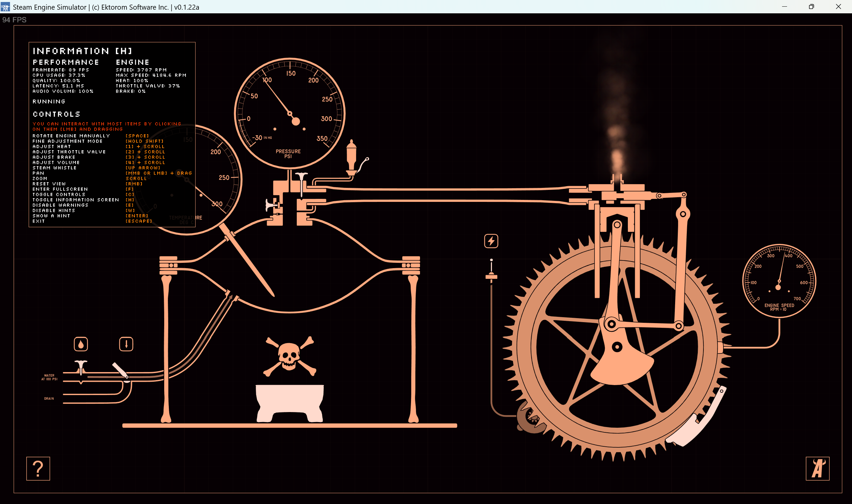852x504 pixels.
Task: Click the piston cylinder exhaust stack
Action: click(x=617, y=179)
